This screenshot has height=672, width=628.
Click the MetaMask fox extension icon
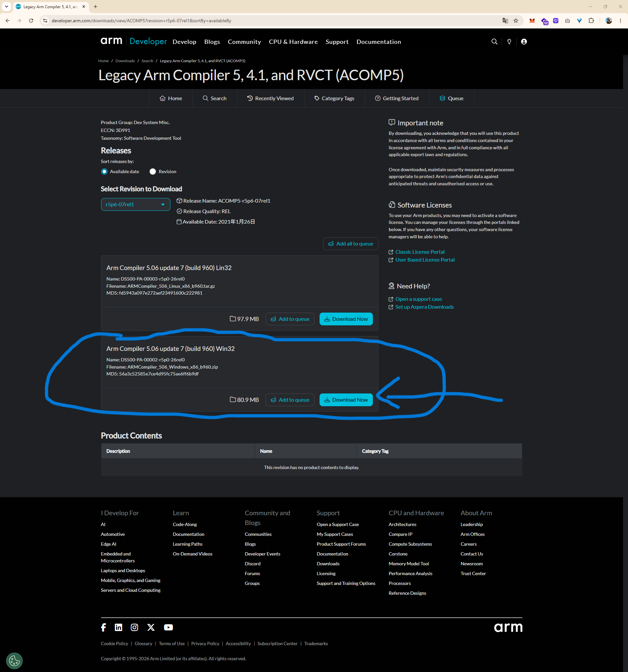[532, 21]
